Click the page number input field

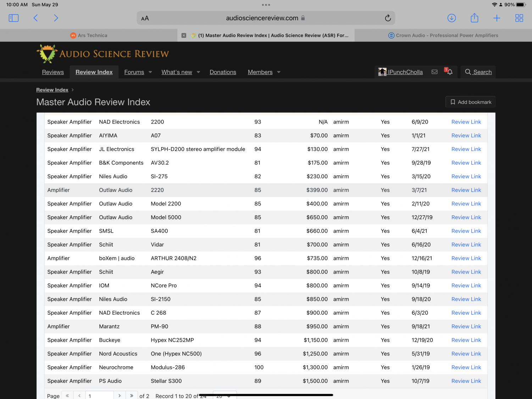click(99, 395)
